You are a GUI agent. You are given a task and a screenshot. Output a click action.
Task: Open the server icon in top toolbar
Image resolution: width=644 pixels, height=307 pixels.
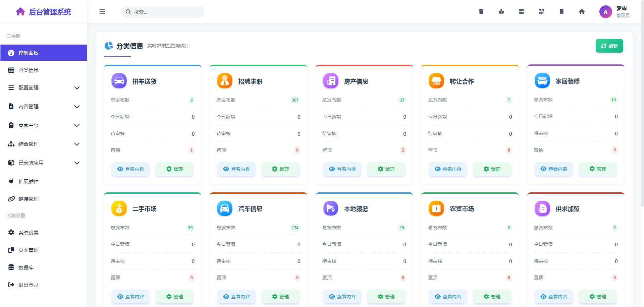tap(521, 12)
